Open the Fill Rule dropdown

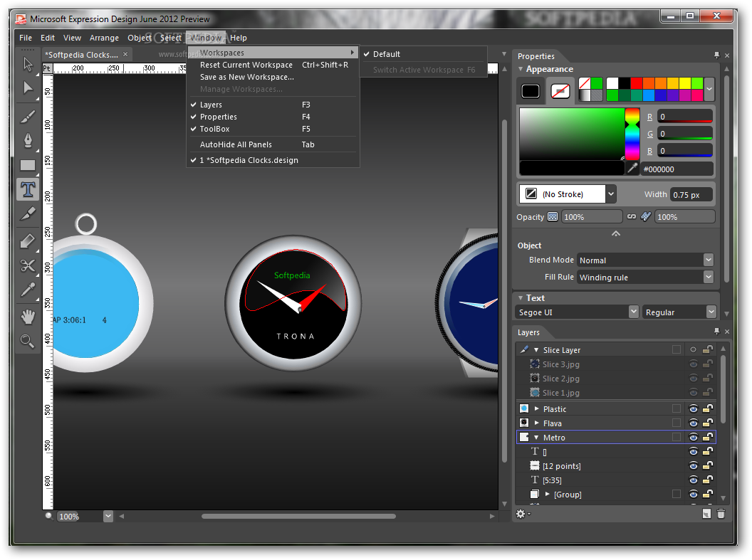tap(709, 277)
